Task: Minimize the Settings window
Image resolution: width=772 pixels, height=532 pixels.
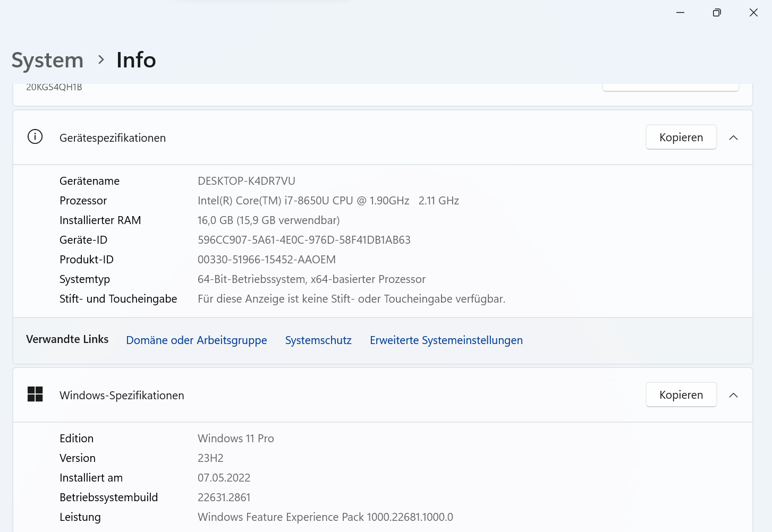Action: click(680, 12)
